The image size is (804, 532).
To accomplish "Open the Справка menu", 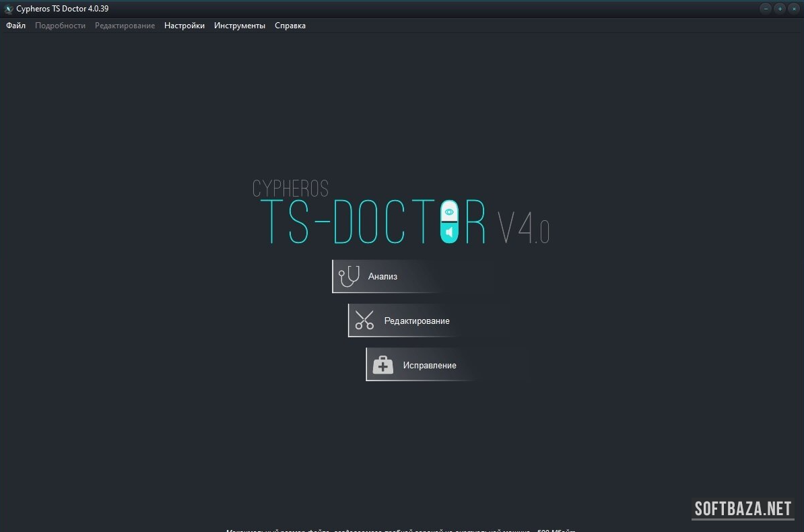I will click(290, 26).
